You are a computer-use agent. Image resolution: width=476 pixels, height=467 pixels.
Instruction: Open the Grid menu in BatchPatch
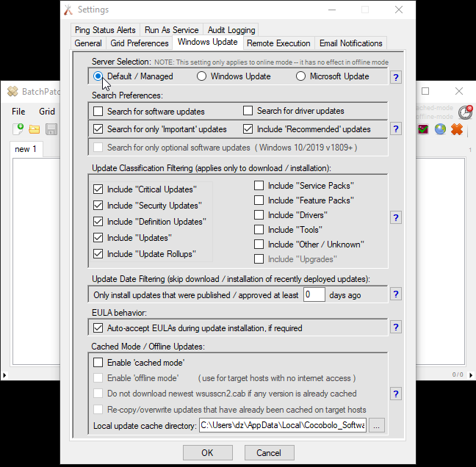coord(47,112)
